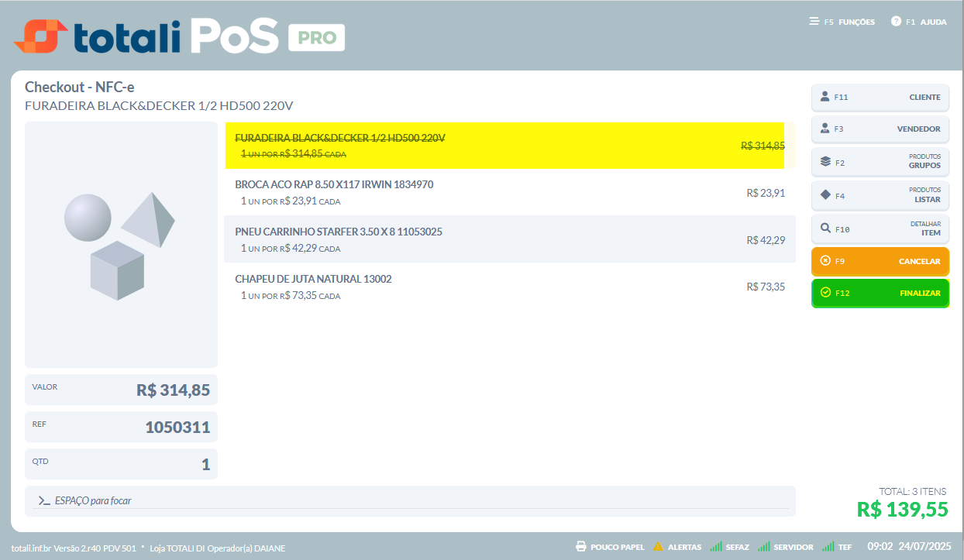Viewport: 964px width, 560px height.
Task: Click the 24/07/2025 date
Action: [x=924, y=547]
